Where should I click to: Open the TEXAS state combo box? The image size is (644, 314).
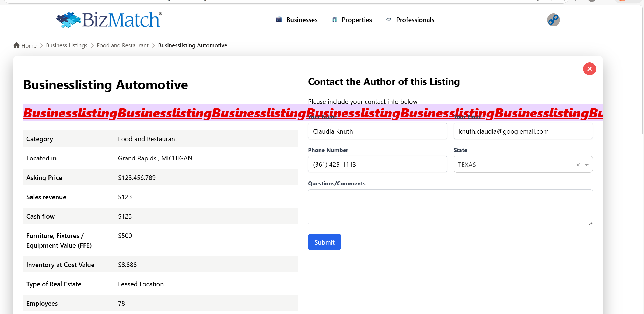(512, 165)
